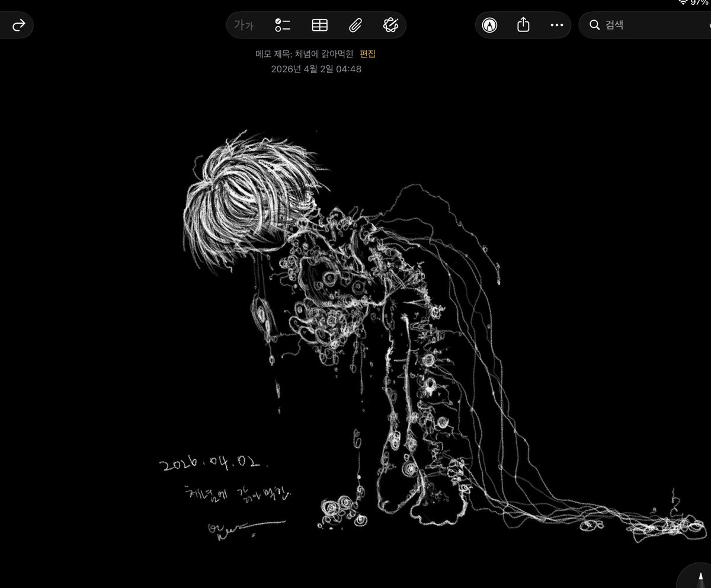Check the battery percentage status
The height and width of the screenshot is (588, 711).
tap(700, 2)
